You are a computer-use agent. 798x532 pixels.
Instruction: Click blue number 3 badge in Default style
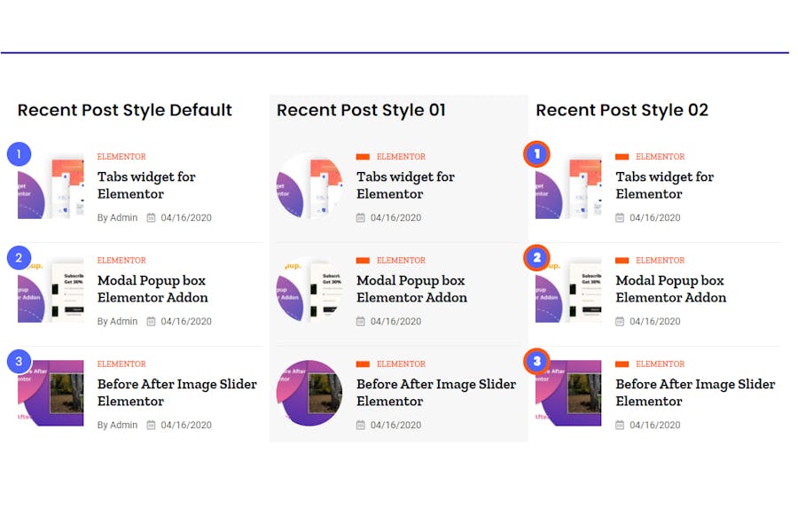tap(19, 361)
